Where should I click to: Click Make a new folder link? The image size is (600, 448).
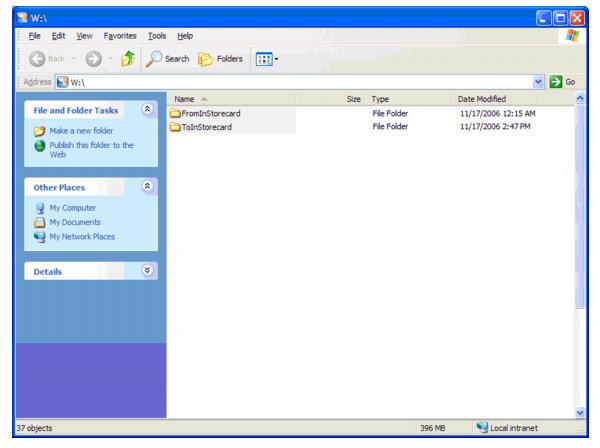(81, 131)
